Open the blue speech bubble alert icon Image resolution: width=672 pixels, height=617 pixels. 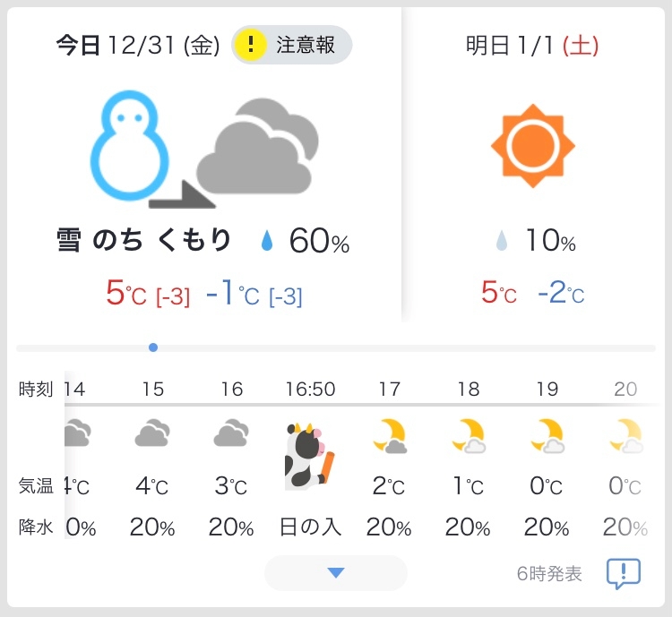(x=623, y=573)
